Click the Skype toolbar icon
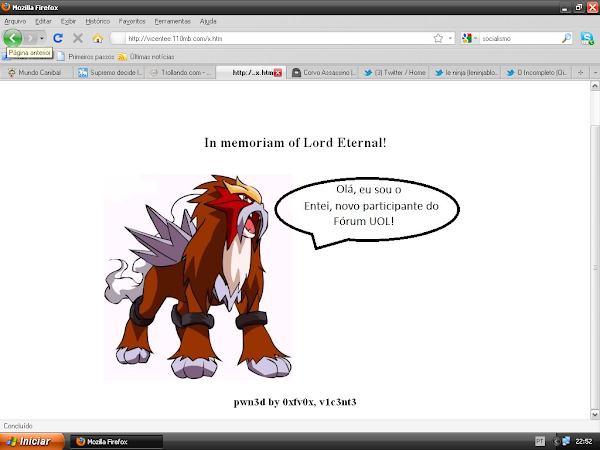600x450 pixels. pos(587,38)
